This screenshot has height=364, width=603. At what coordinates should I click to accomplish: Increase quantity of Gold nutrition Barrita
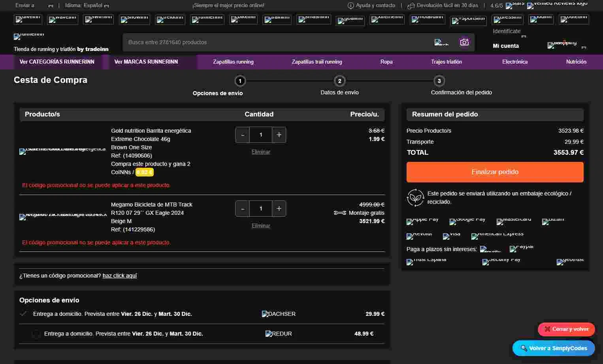(279, 135)
